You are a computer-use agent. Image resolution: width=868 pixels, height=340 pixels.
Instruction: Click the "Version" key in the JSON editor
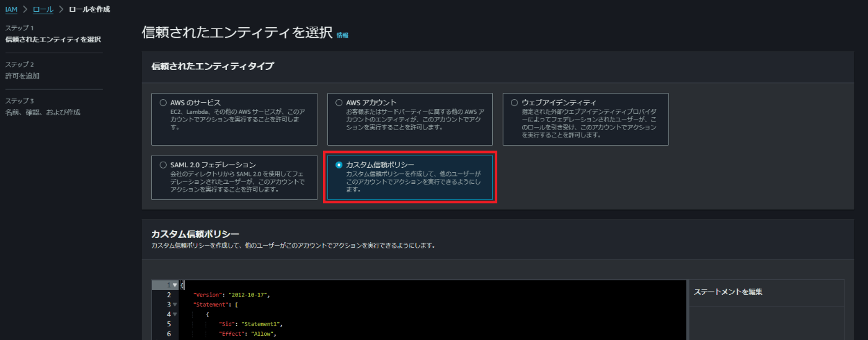[x=208, y=295]
